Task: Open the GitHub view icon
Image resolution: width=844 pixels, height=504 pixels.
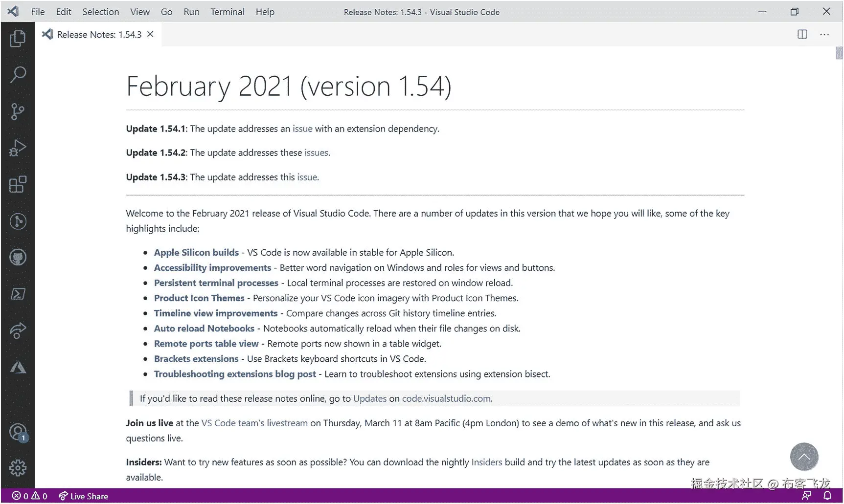Action: [x=18, y=257]
